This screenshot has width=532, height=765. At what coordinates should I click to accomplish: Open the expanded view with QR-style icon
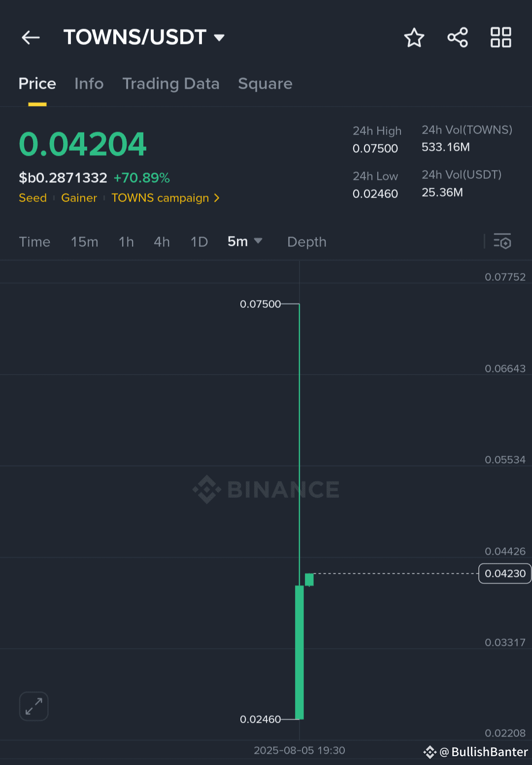click(x=501, y=37)
